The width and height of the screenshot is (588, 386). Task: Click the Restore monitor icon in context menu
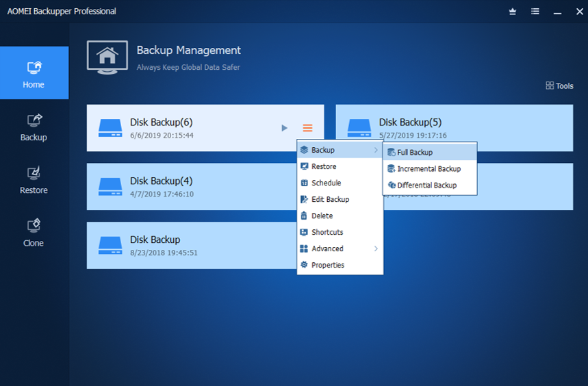click(304, 166)
